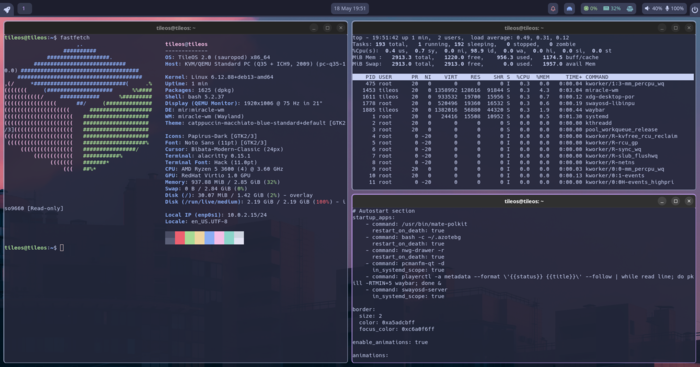Minimize the top process monitor window
The height and width of the screenshot is (367, 700).
tap(662, 28)
